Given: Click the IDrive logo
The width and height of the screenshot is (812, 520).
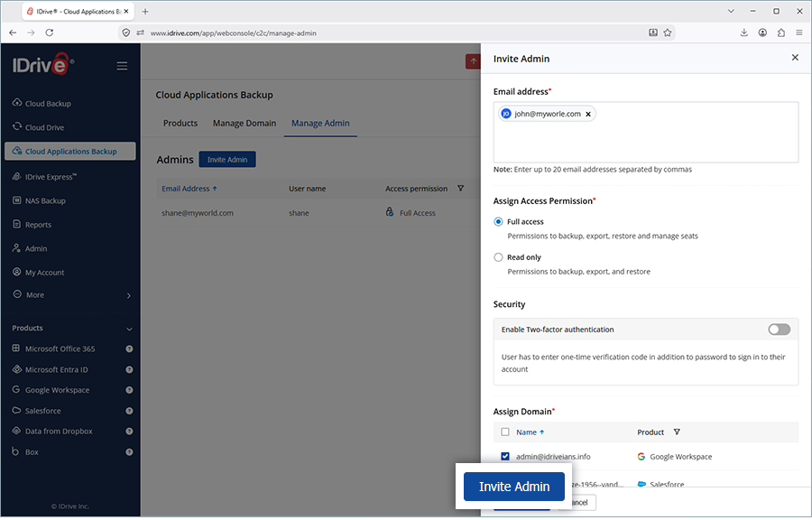Looking at the screenshot, I should [43, 64].
